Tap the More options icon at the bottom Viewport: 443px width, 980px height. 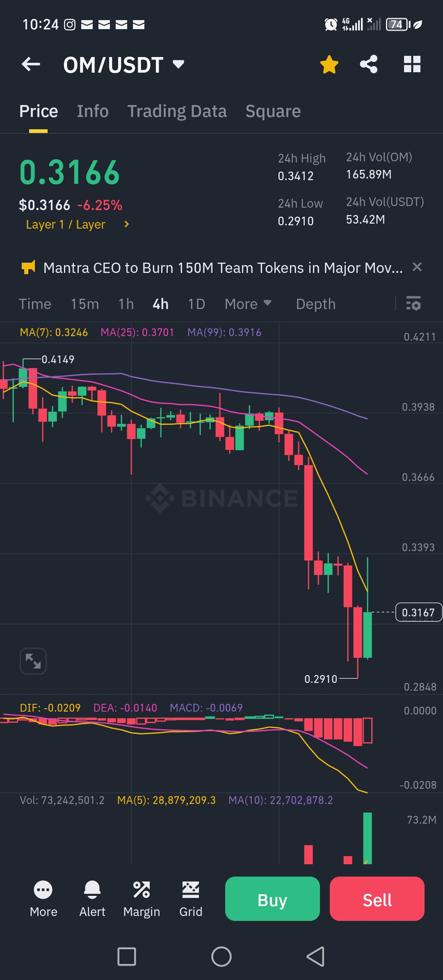43,899
